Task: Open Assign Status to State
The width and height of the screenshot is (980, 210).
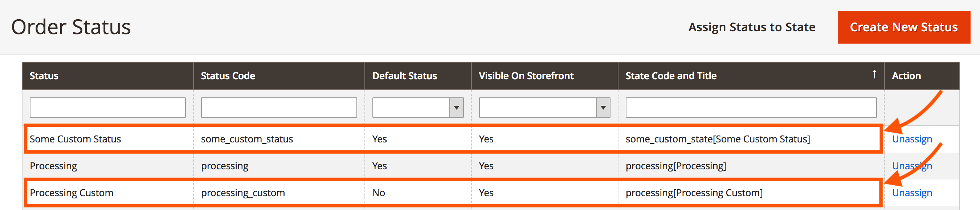Action: 752,27
